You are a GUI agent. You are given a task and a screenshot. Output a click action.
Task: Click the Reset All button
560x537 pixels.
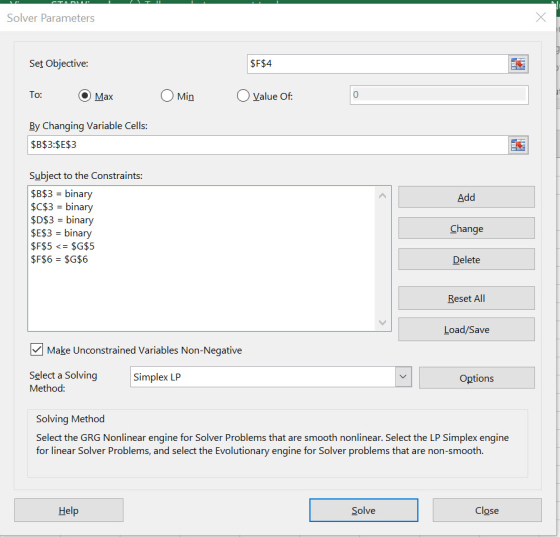pos(466,298)
